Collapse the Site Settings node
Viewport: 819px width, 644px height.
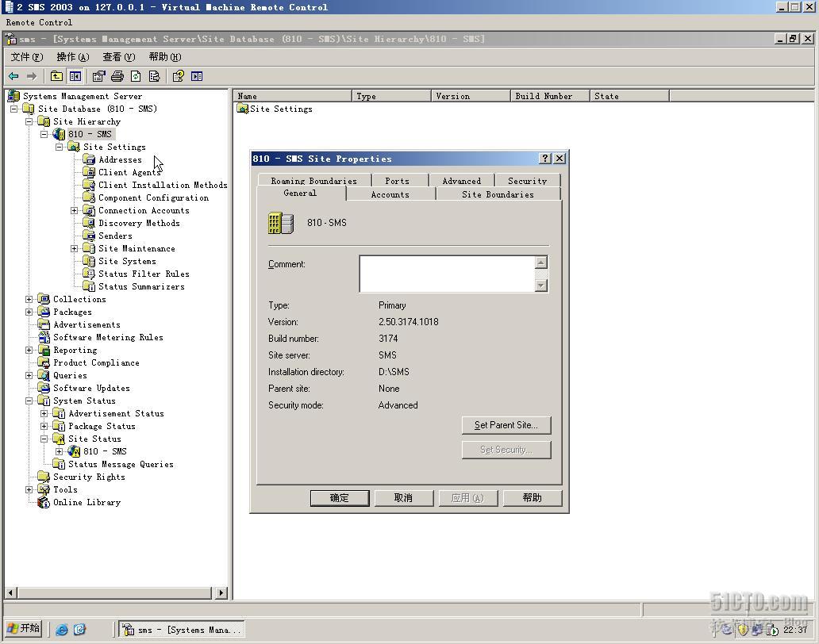[60, 148]
